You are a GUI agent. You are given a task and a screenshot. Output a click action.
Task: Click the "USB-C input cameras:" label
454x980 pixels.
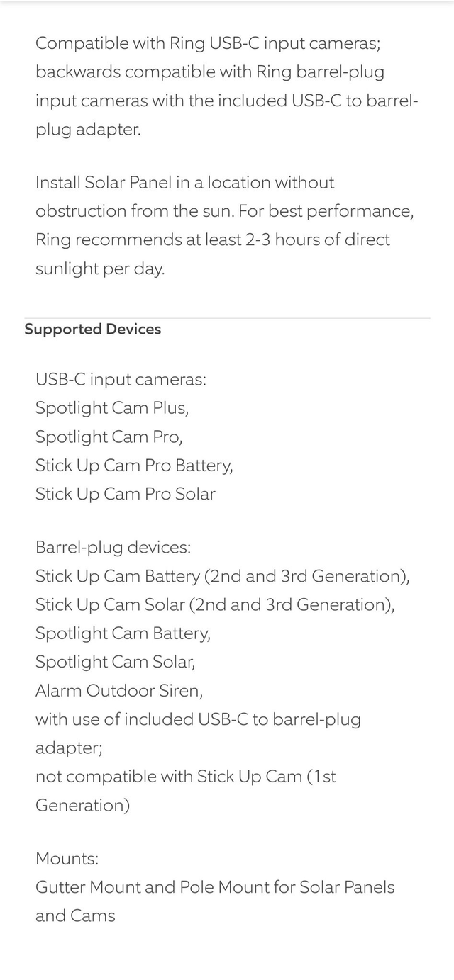[121, 380]
